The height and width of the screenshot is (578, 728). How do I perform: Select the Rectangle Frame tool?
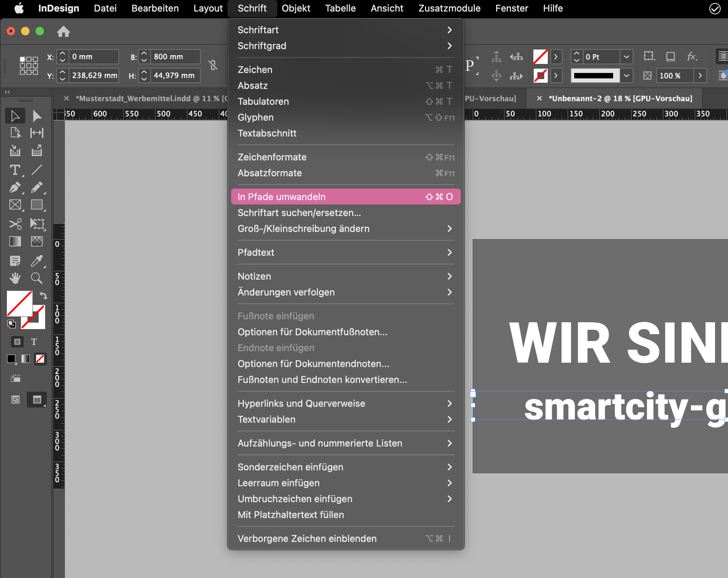(x=15, y=205)
